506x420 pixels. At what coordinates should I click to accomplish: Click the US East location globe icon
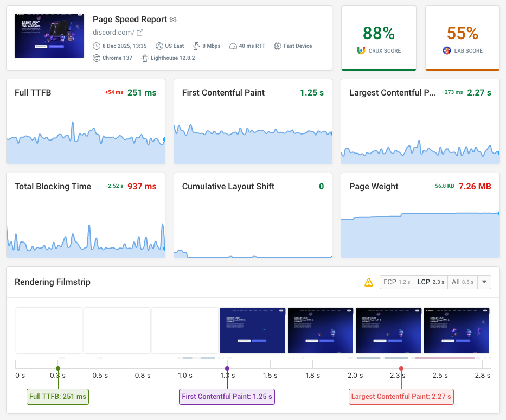tap(159, 46)
